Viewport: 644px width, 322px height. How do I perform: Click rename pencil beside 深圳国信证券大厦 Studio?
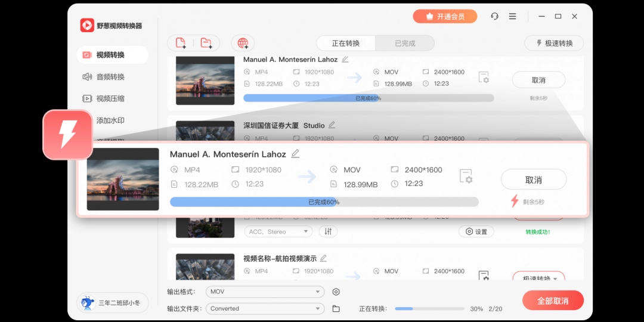coord(332,125)
